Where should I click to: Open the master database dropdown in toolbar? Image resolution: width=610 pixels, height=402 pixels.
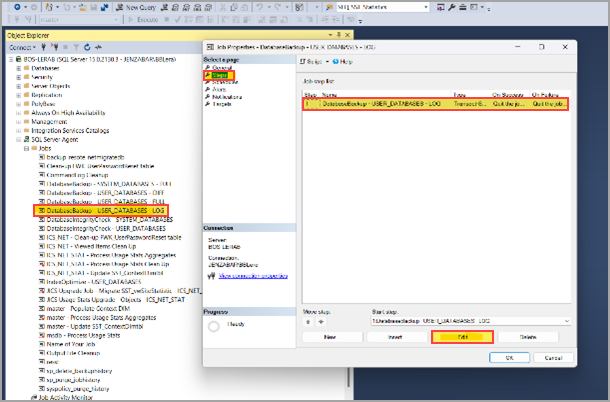pyautogui.click(x=79, y=19)
